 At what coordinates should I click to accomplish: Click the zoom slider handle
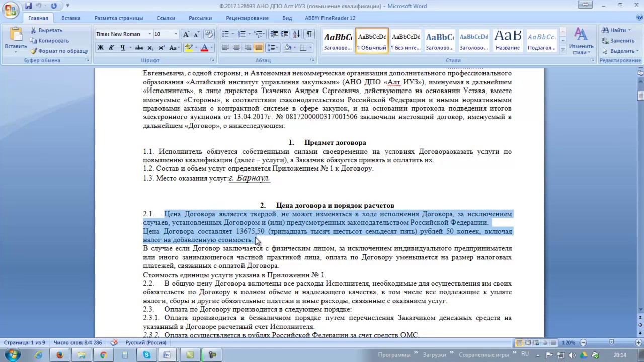click(x=611, y=342)
